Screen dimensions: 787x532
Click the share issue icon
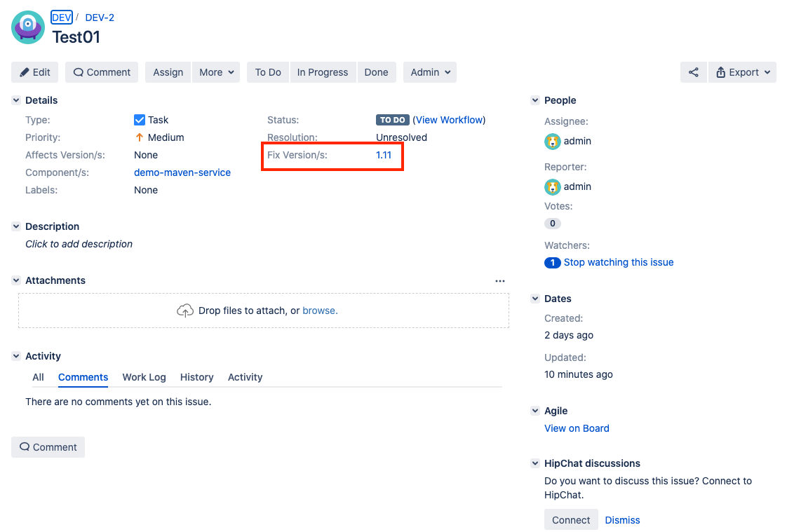pos(693,72)
